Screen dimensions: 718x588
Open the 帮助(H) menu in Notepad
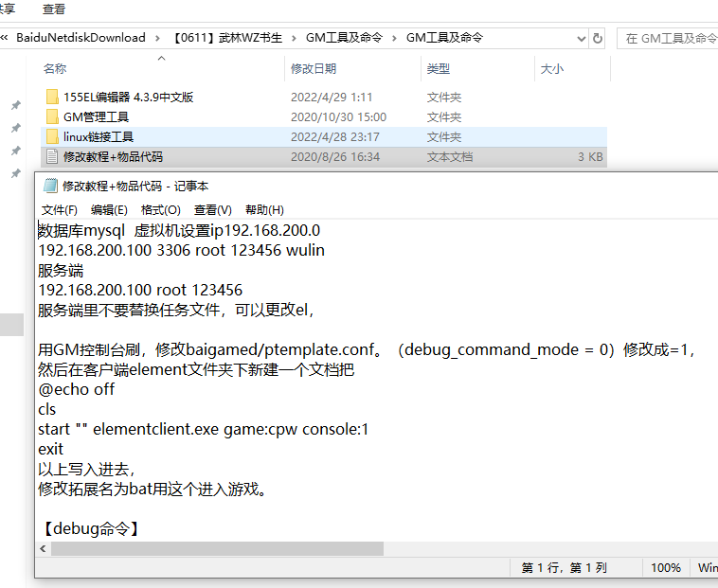point(264,209)
